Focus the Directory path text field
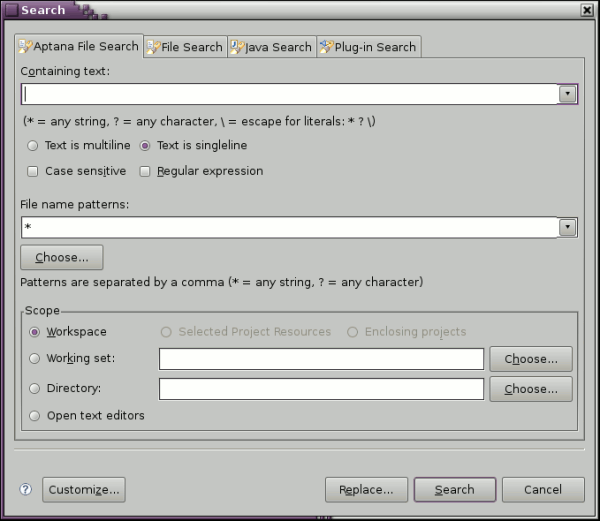Viewport: 600px width, 521px height. [321, 389]
